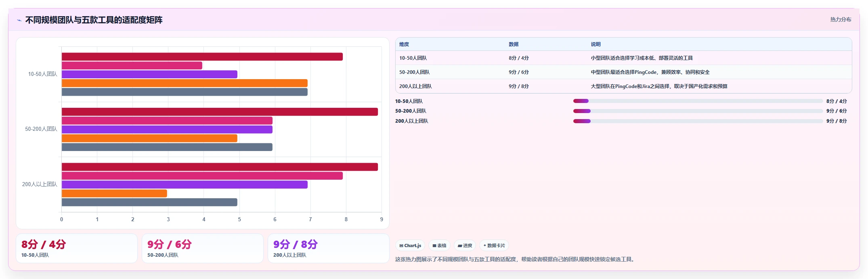Click the orange bar for 10-50人团队
868x279 pixels.
(x=185, y=83)
